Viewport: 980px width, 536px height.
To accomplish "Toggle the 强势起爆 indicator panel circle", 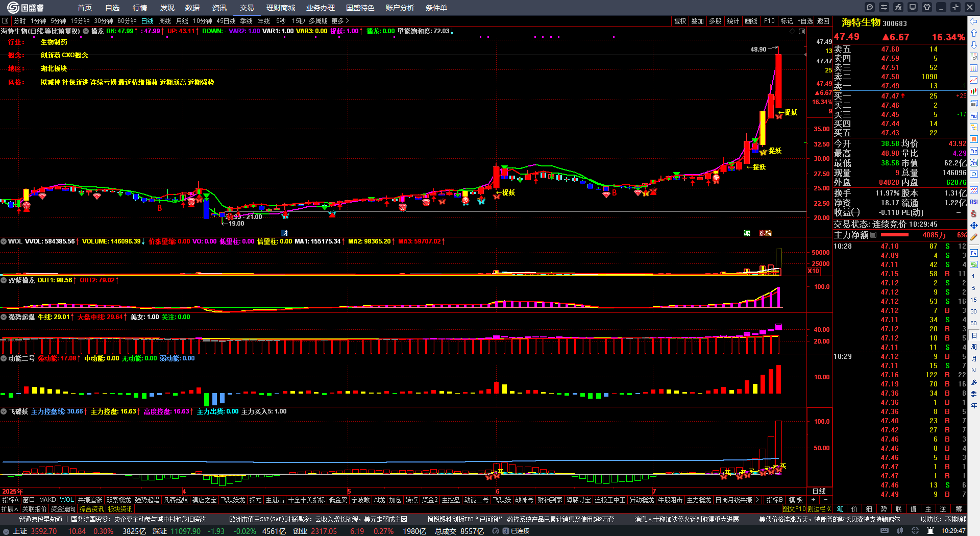I will click(x=4, y=317).
